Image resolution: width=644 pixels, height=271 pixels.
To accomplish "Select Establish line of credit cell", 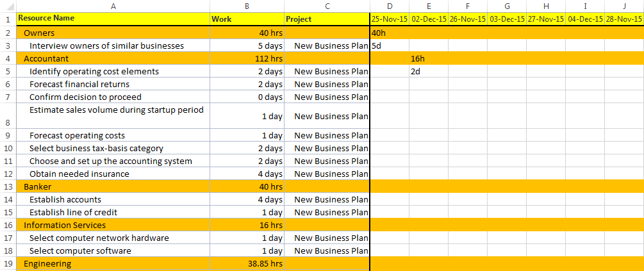I will click(x=113, y=212).
